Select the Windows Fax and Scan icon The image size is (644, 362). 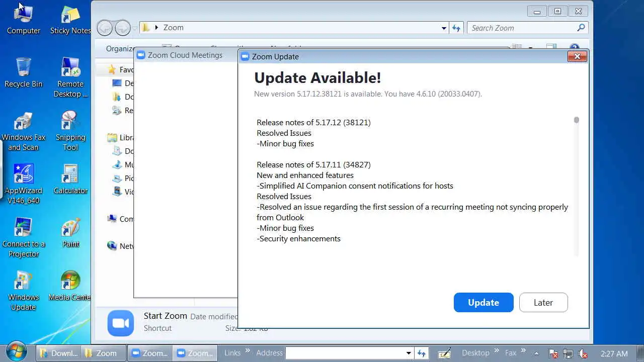point(23,132)
